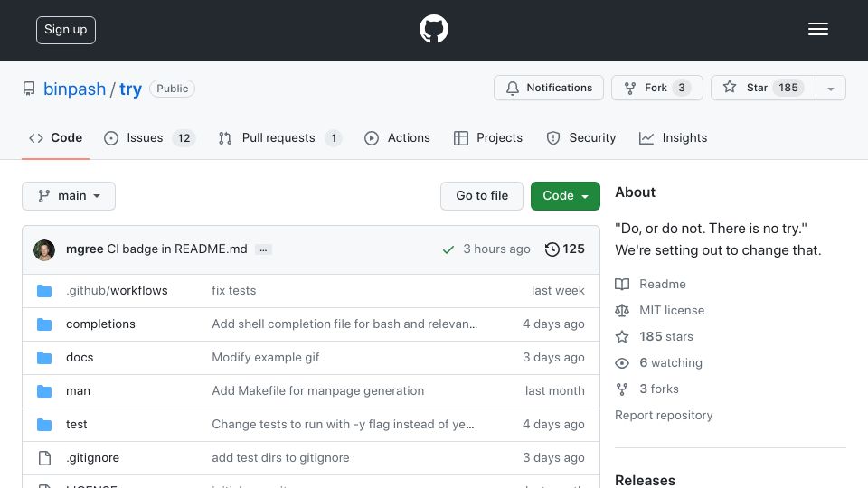
Task: Open 'Add Makefile for manpage generation' commit
Action: [x=317, y=390]
